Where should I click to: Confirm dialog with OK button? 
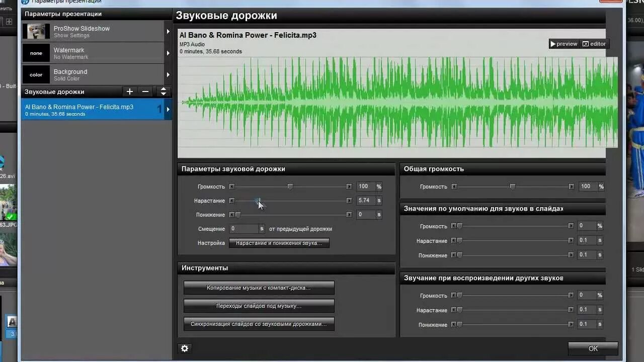click(593, 348)
